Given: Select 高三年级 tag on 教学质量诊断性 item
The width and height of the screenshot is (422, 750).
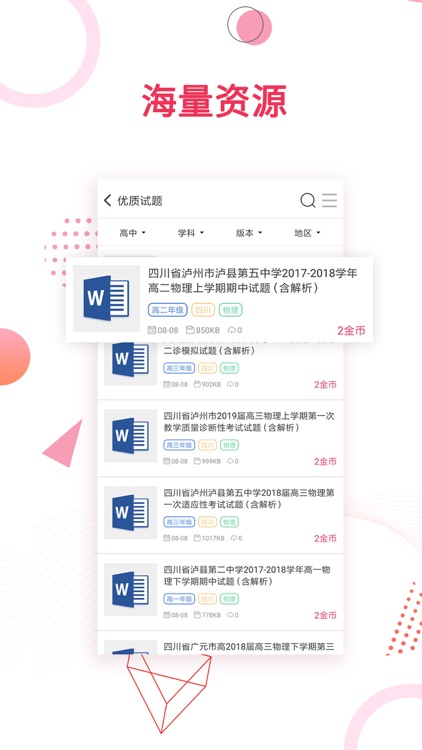Looking at the screenshot, I should point(179,445).
